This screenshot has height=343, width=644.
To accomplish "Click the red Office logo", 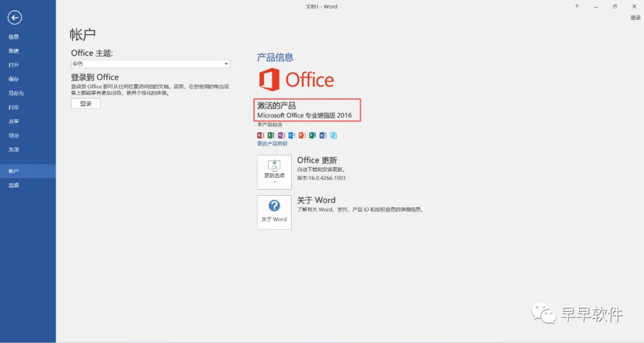I will 296,80.
